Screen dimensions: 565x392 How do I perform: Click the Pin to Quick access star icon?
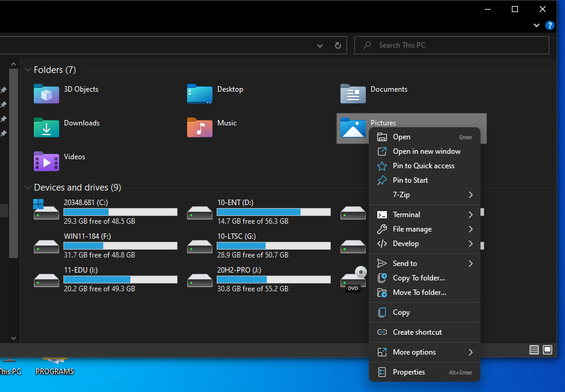click(382, 166)
